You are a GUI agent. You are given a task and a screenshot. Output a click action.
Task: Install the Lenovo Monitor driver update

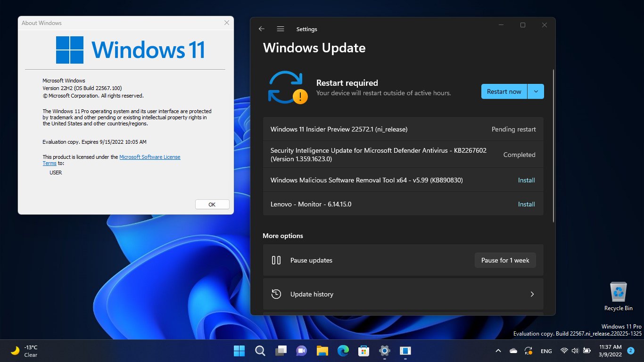click(527, 204)
